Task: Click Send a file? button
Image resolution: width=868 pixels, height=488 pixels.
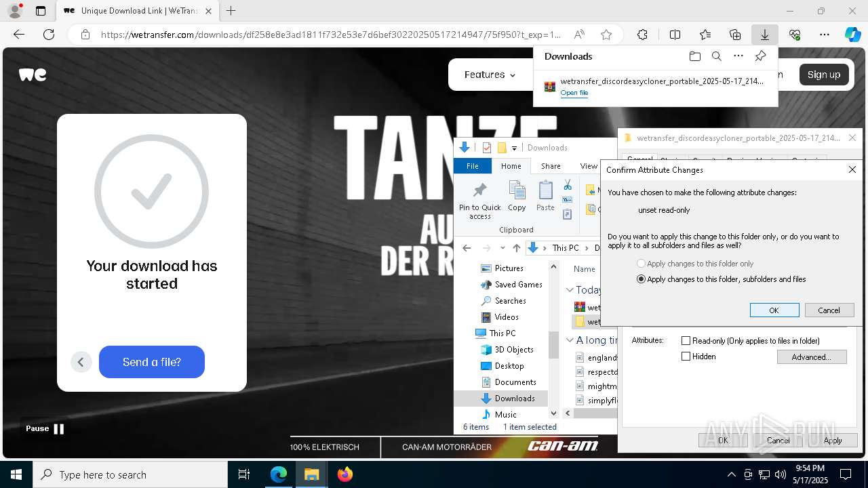Action: point(152,362)
